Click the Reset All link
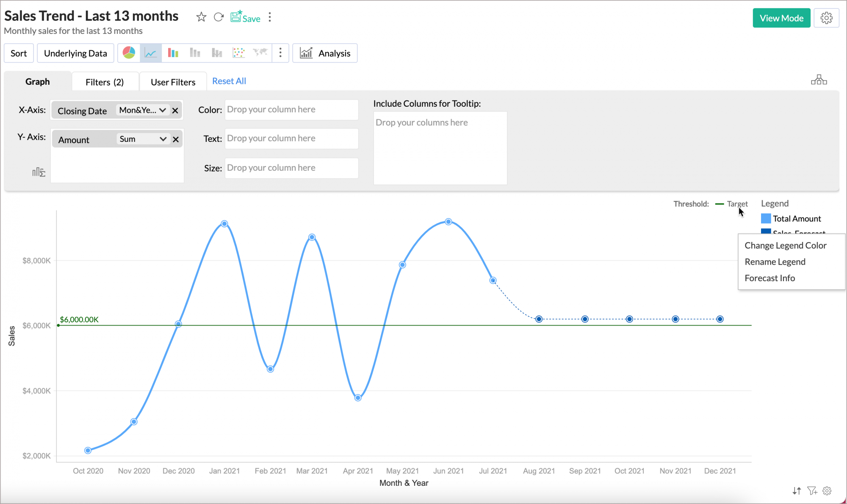The height and width of the screenshot is (504, 847). click(229, 80)
